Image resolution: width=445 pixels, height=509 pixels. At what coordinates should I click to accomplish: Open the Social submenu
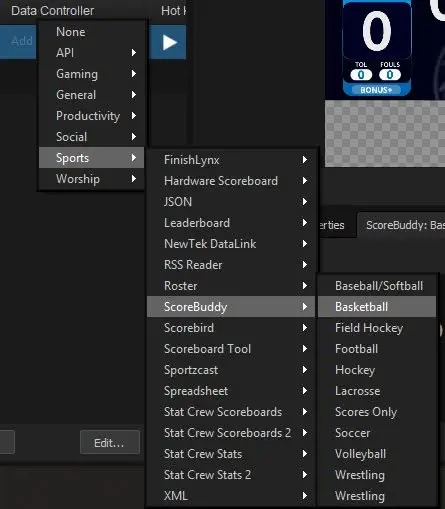pos(92,137)
